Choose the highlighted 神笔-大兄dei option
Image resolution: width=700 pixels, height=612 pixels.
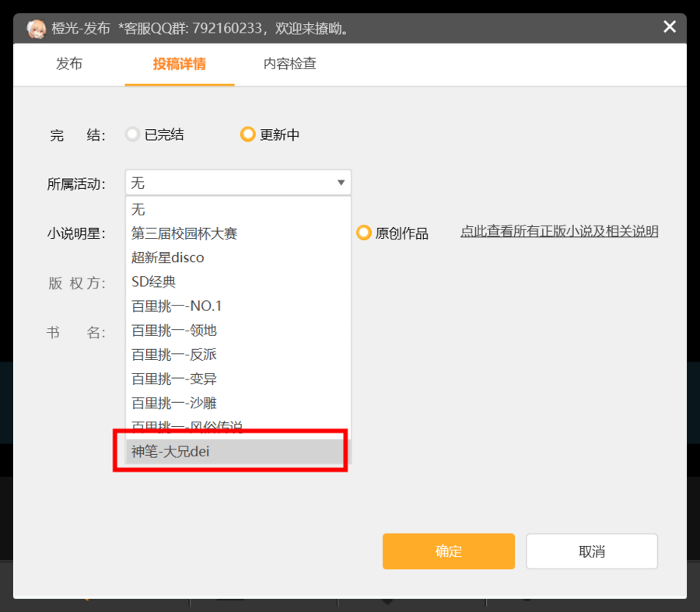tap(170, 452)
